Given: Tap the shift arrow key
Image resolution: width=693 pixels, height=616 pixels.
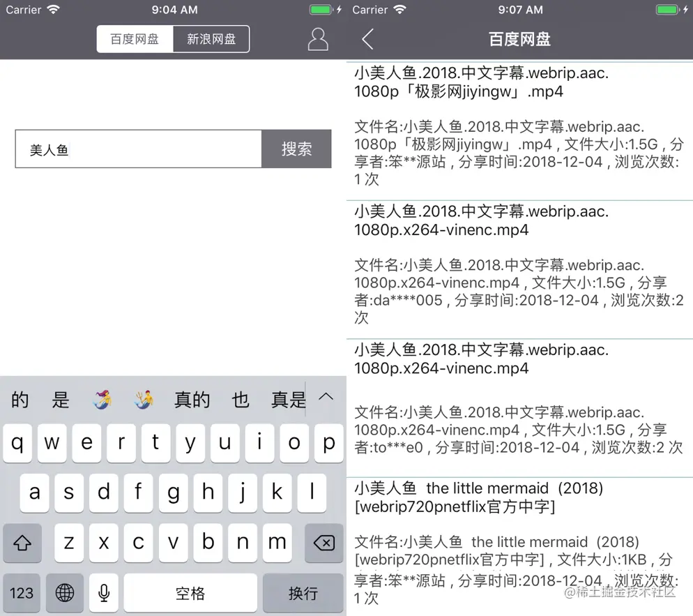Looking at the screenshot, I should click(22, 543).
